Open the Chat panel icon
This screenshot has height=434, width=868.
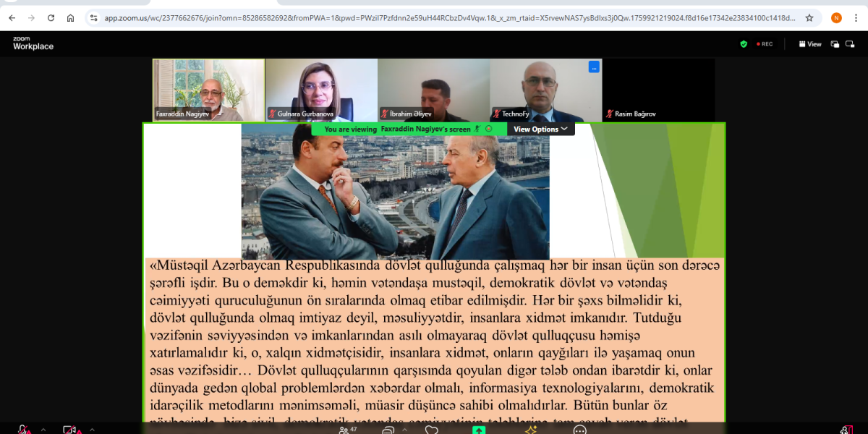[x=388, y=430]
